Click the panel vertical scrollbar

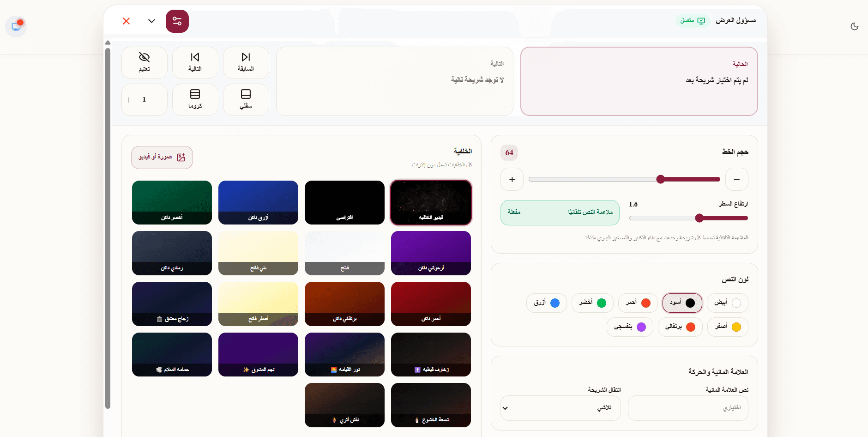tap(108, 229)
